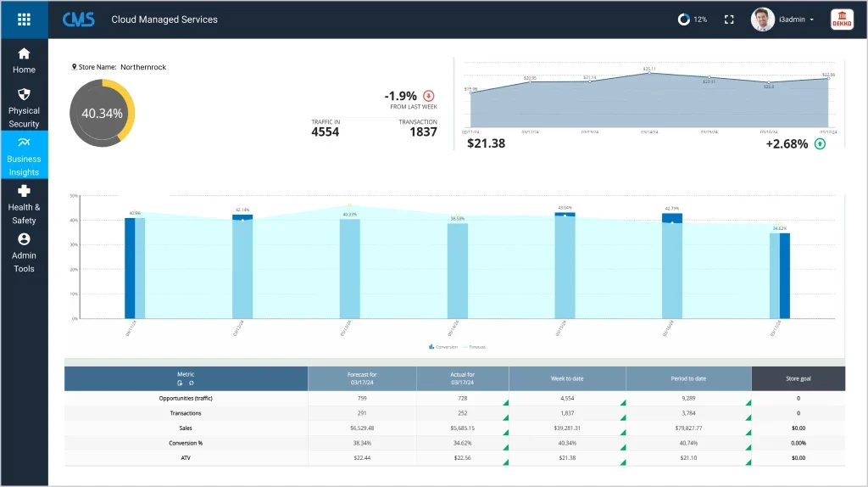The width and height of the screenshot is (868, 487).
Task: Click the store location pin icon
Action: [x=75, y=66]
